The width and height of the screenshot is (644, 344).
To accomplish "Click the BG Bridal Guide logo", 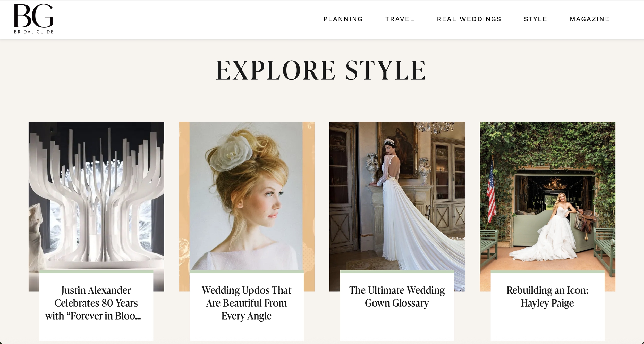I will 34,19.
